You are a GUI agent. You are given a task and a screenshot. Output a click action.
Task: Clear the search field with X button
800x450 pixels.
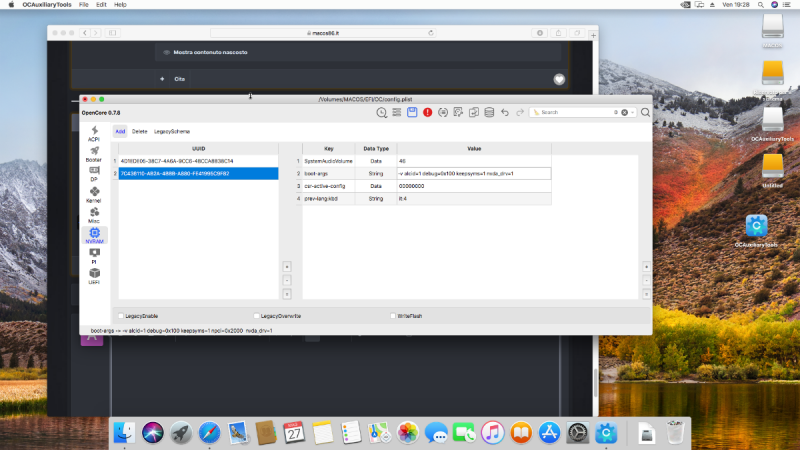pos(624,112)
